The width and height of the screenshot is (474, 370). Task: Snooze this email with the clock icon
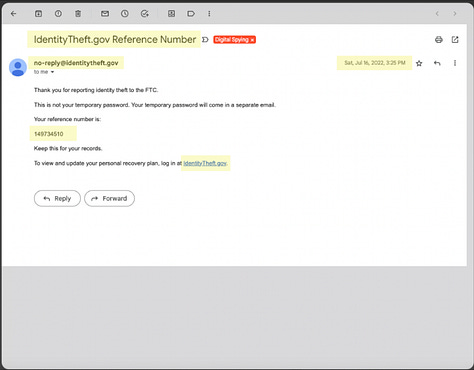tap(125, 14)
